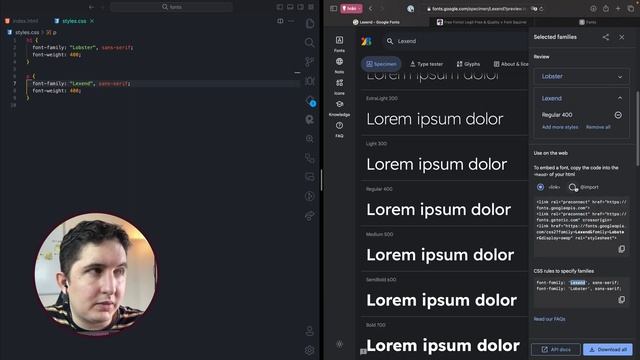Switch to the second browser tab
The image size is (640, 360).
(x=482, y=22)
